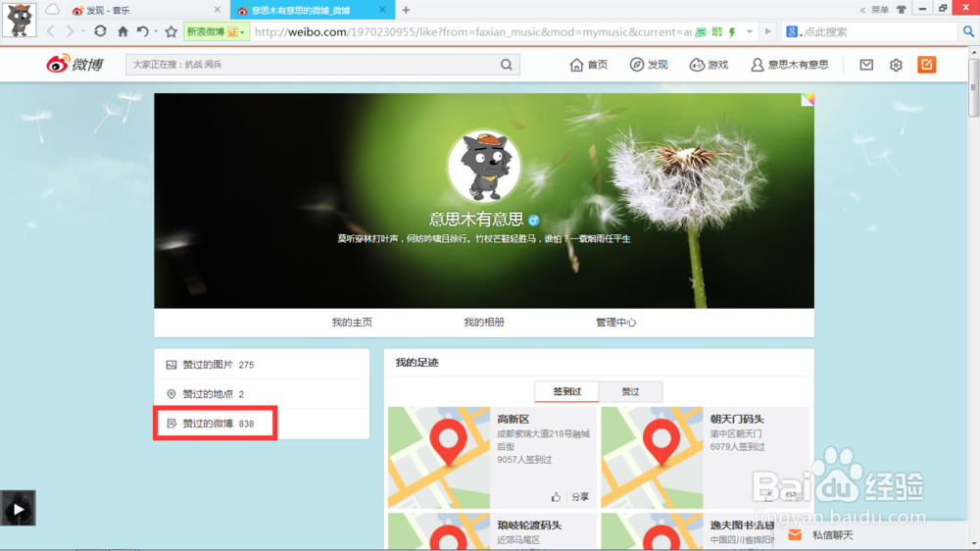Go to 首页 in Weibo nav

[589, 65]
